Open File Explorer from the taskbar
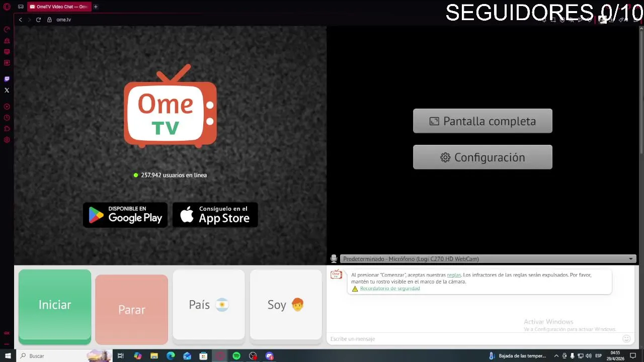The image size is (644, 362). click(x=154, y=356)
